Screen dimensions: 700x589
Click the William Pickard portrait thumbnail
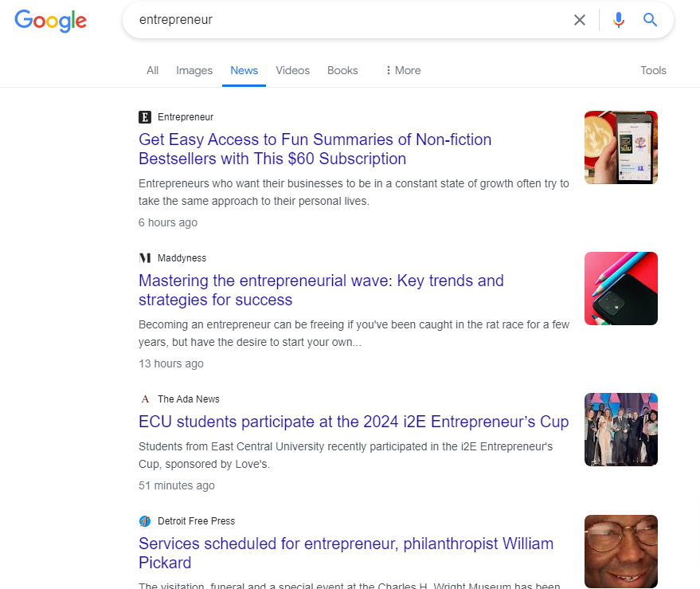coord(621,552)
